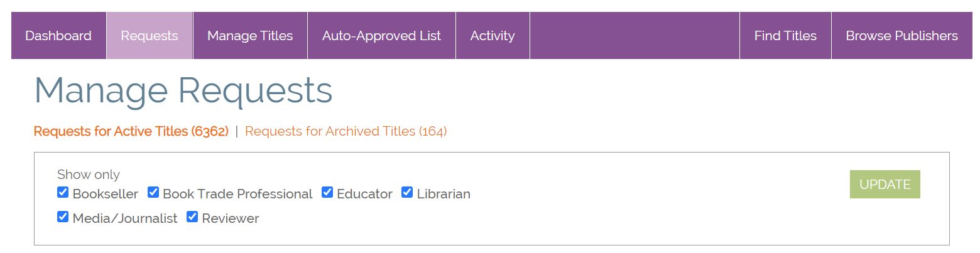Open the Auto-Approved List tab
Viewport: 980px width, 253px height.
(x=381, y=36)
